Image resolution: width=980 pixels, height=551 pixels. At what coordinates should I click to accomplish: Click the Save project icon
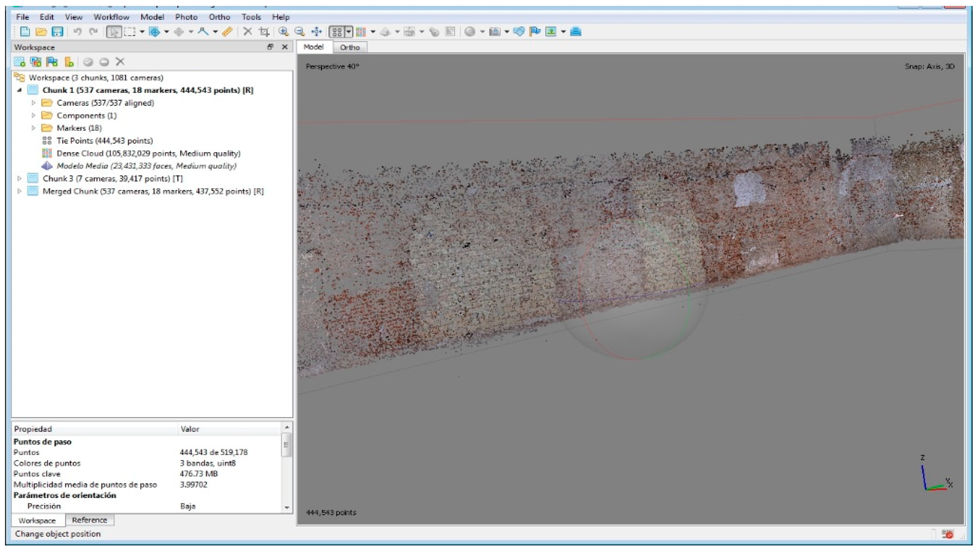coord(57,32)
